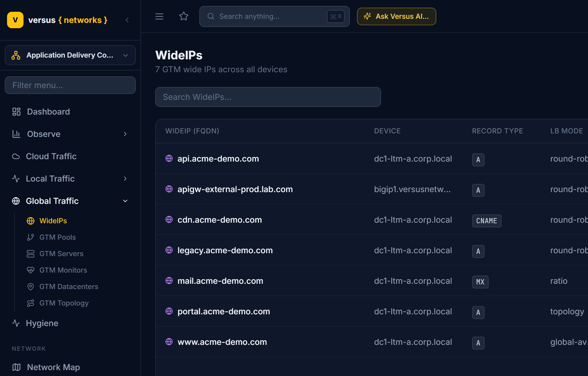Open the Dashboard menu item

pos(70,112)
